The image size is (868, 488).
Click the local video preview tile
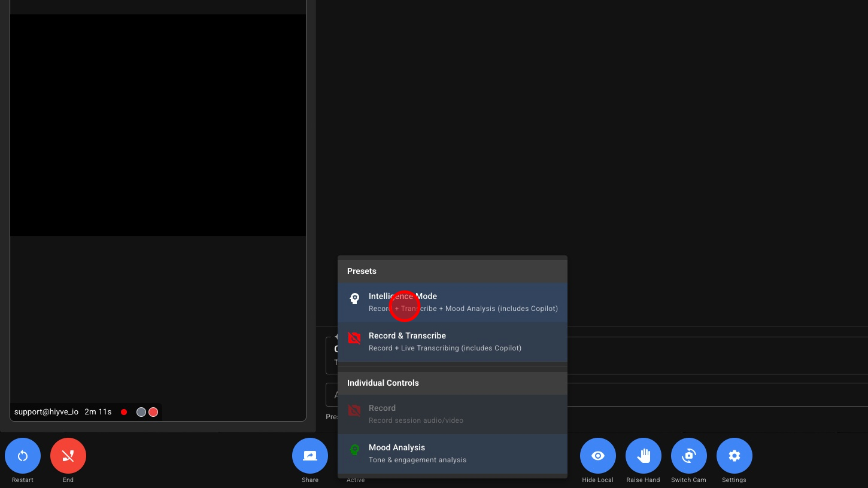(x=158, y=126)
